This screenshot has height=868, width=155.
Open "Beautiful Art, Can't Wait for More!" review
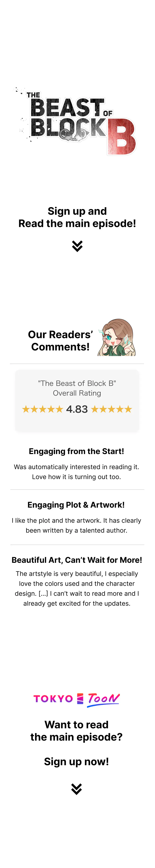(x=77, y=560)
